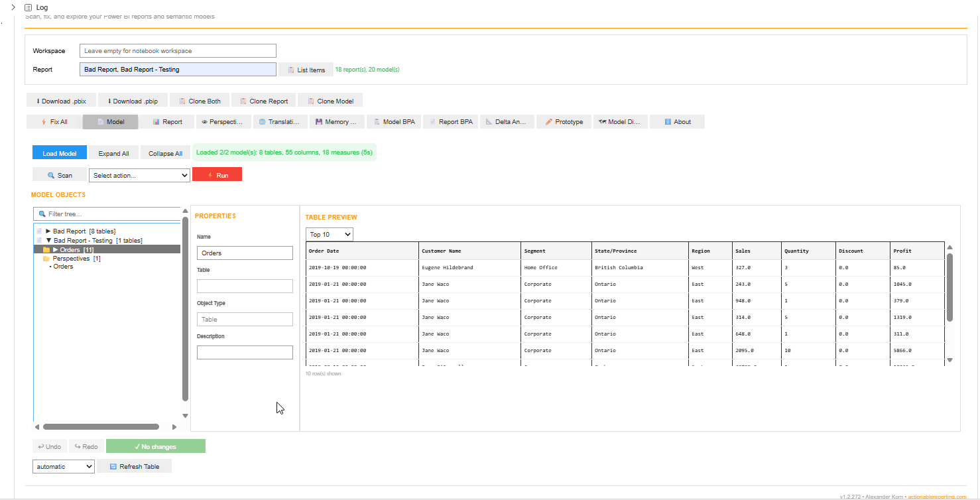This screenshot has height=500, width=980.
Task: Switch to the Report tab
Action: [167, 121]
